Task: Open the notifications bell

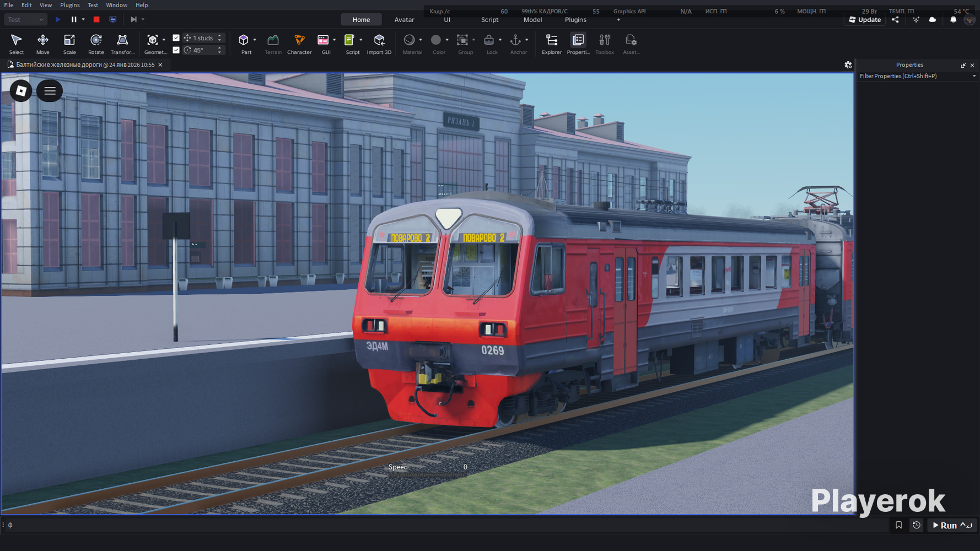Action: pos(953,20)
